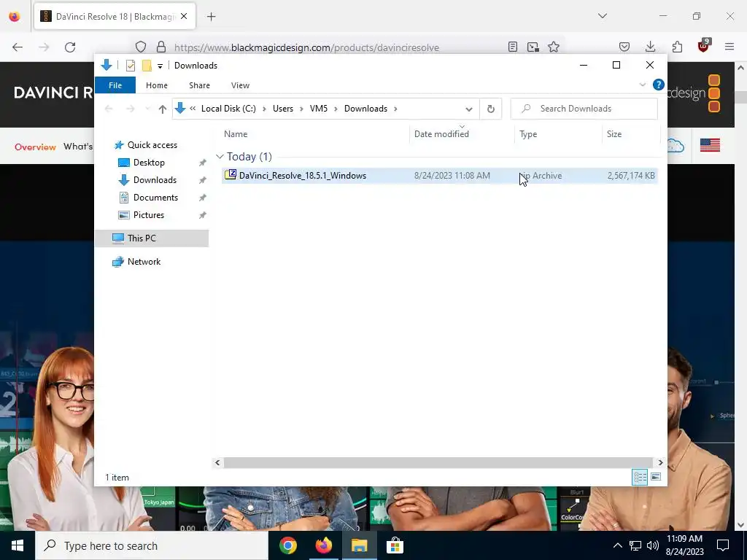
Task: Switch to the Share ribbon tab
Action: click(x=199, y=85)
